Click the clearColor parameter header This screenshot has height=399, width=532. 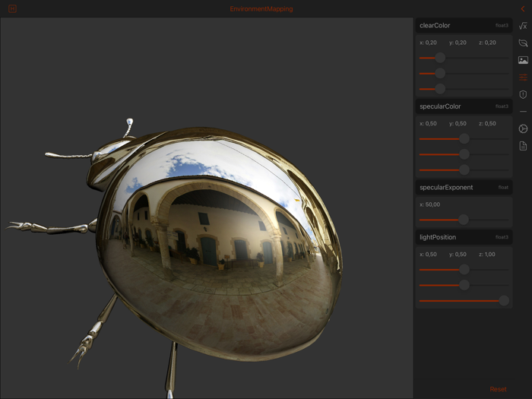[x=464, y=25]
